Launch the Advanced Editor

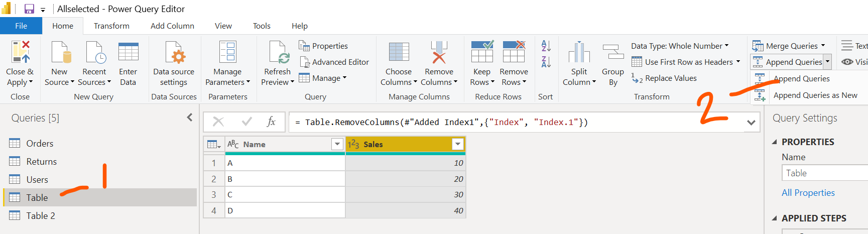point(334,62)
